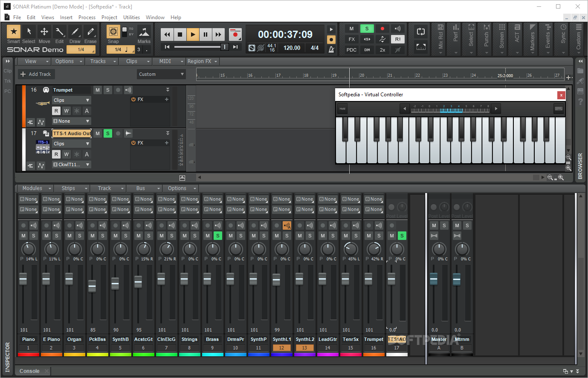Toggle the loop on/off icon
588x378 pixels.
click(420, 32)
